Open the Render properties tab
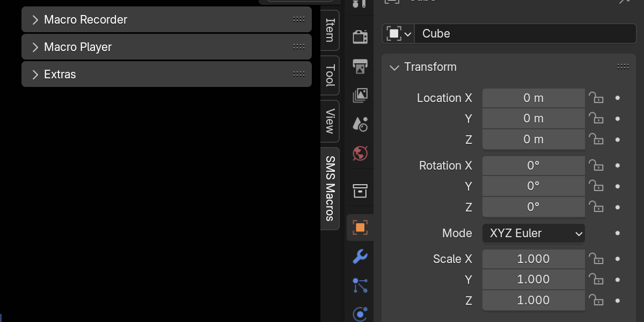The image size is (644, 322). (x=360, y=36)
